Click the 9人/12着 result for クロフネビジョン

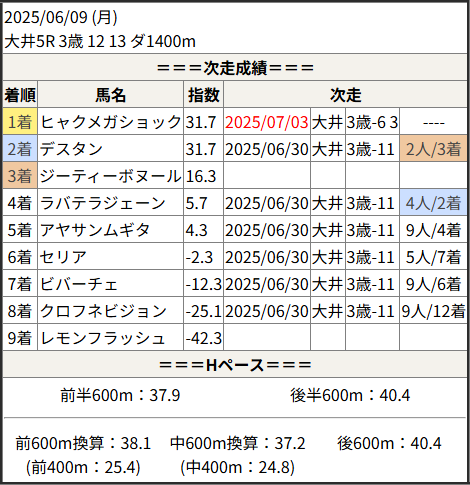tap(433, 311)
